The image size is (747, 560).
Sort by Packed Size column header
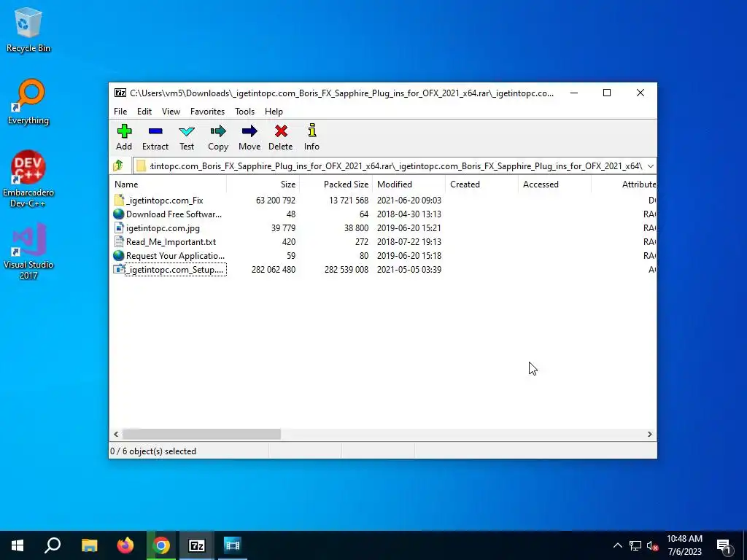tap(336, 184)
